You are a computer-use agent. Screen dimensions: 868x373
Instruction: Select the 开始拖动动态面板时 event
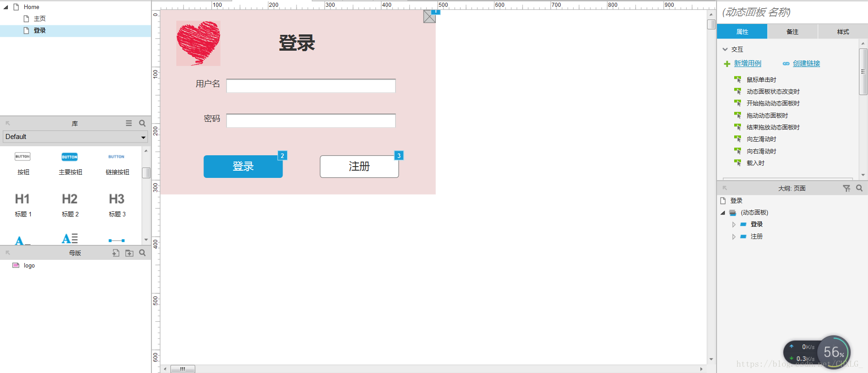tap(773, 103)
